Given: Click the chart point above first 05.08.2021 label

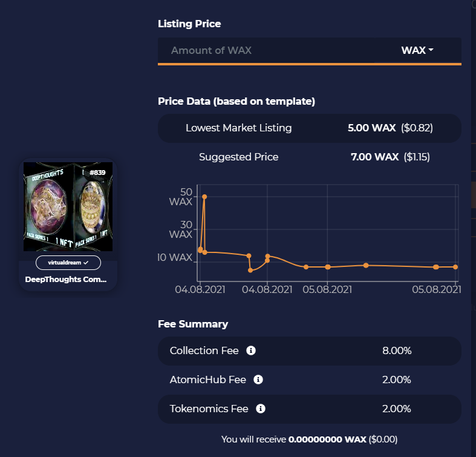Looking at the screenshot, I should pos(328,267).
